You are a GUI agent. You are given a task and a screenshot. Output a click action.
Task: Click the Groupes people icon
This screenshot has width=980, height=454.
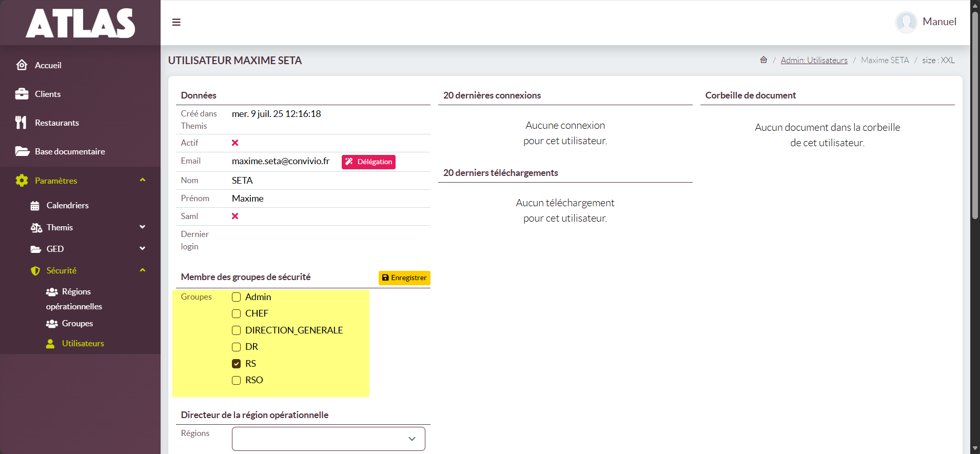coord(52,324)
